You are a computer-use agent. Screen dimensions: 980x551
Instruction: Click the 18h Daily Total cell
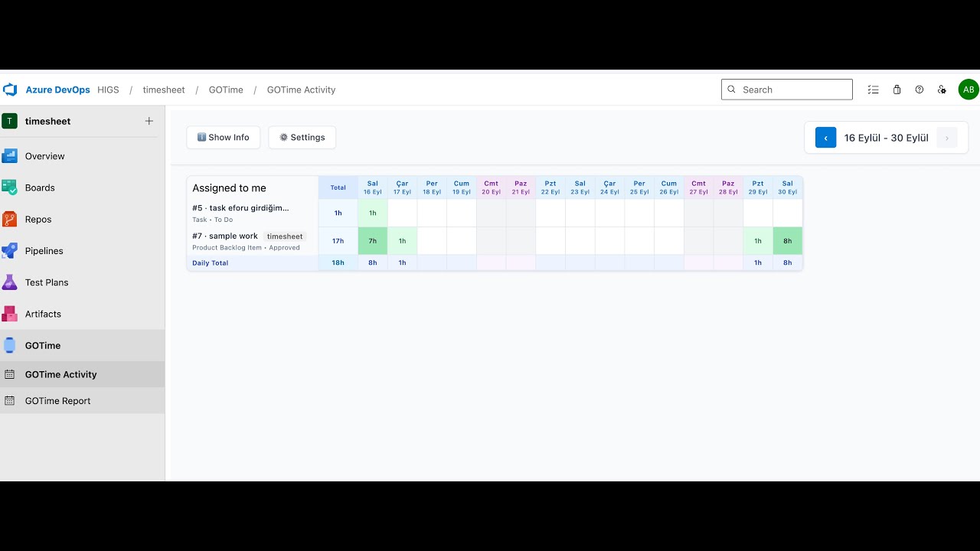click(x=338, y=262)
